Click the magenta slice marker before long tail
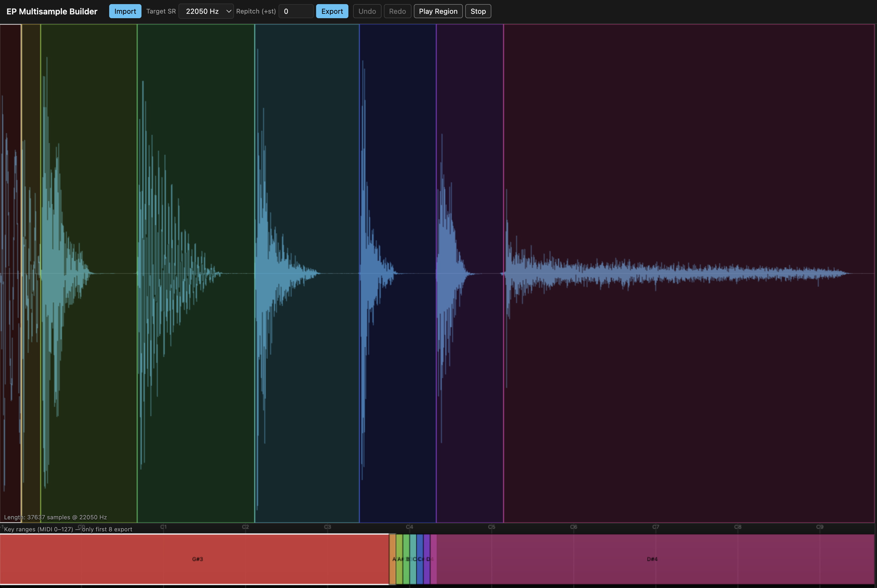877x588 pixels. [503, 150]
